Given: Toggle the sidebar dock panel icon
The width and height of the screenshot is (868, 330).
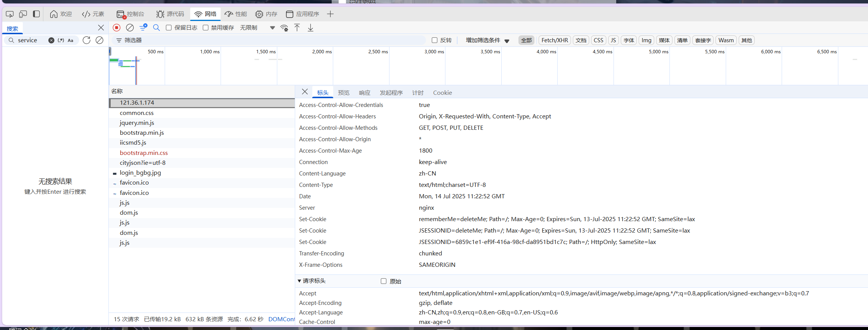Looking at the screenshot, I should tap(37, 14).
